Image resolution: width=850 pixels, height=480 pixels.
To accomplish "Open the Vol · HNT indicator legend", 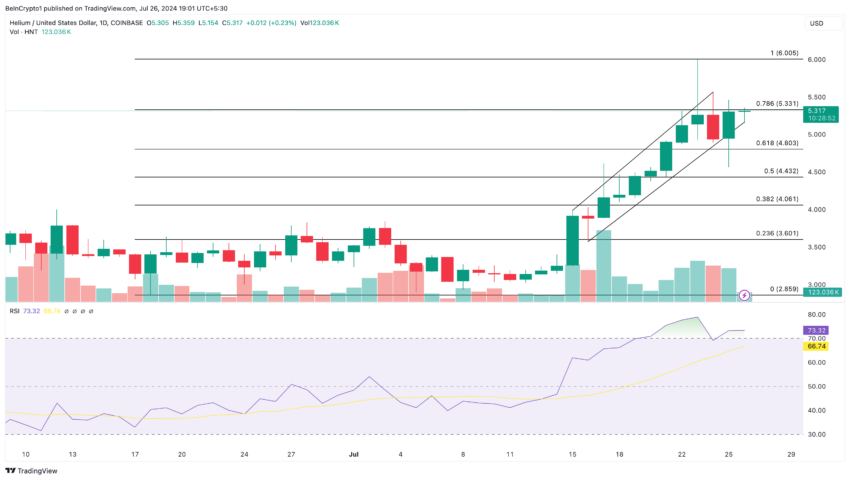I will coord(24,32).
